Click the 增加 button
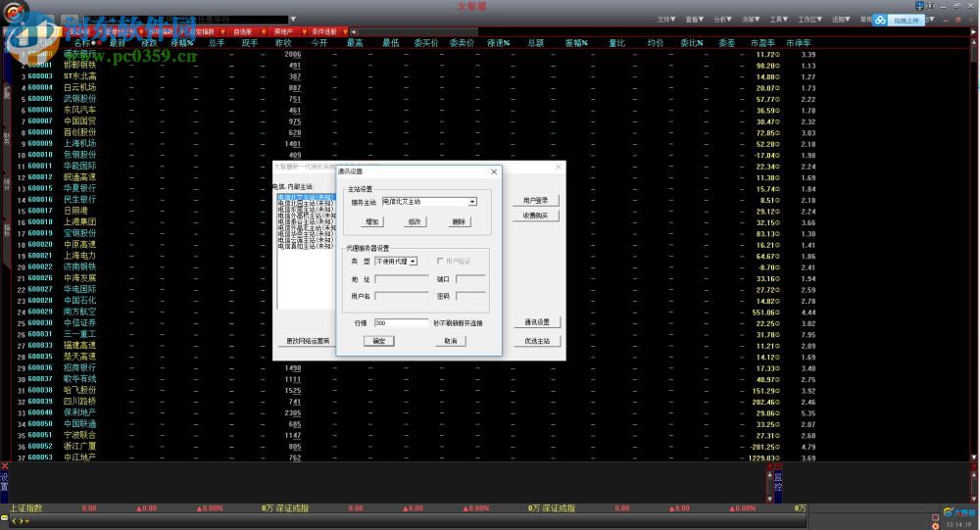This screenshot has width=980, height=530. pyautogui.click(x=371, y=221)
